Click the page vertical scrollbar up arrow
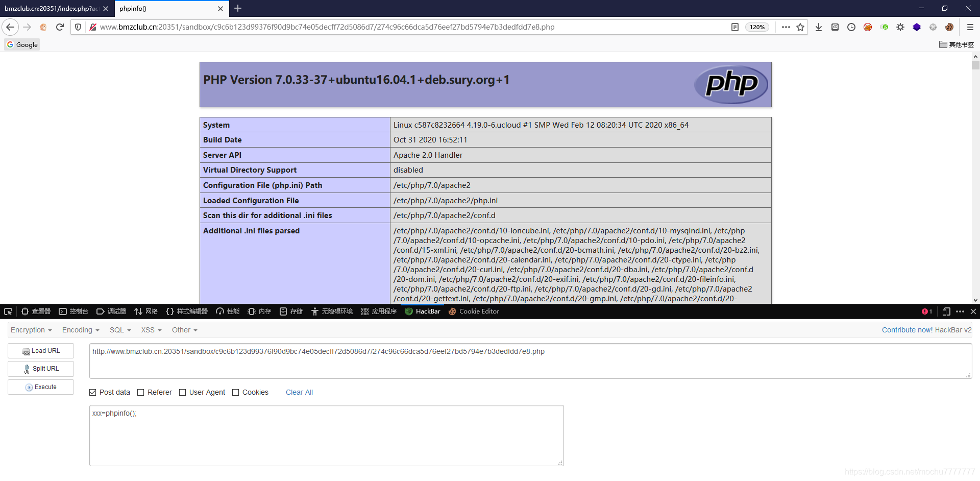This screenshot has width=980, height=481. click(x=975, y=57)
